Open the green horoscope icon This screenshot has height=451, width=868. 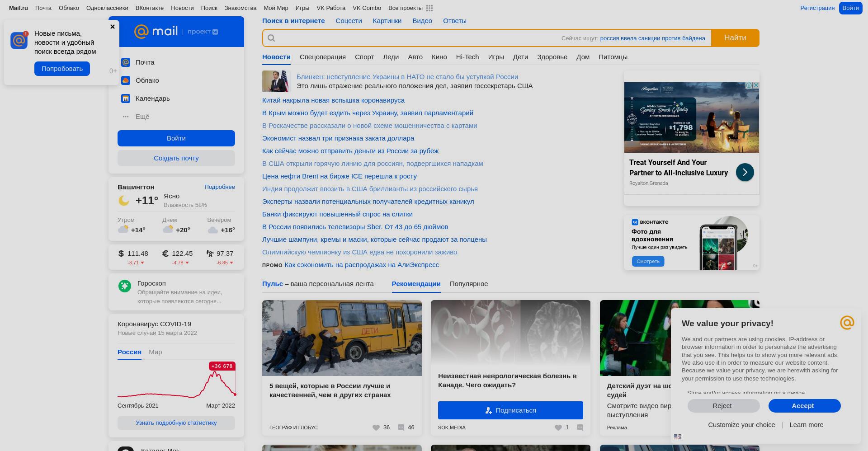pyautogui.click(x=125, y=286)
